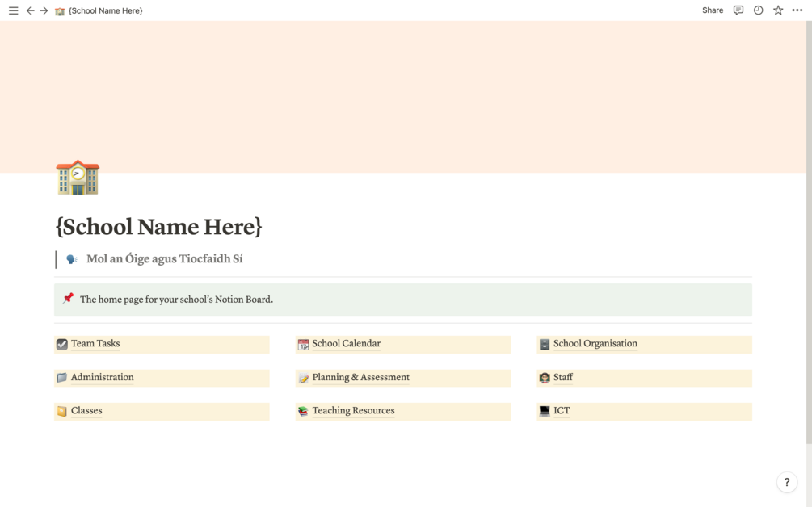Screen dimensions: 812x507
Task: Click the Share button
Action: [712, 10]
